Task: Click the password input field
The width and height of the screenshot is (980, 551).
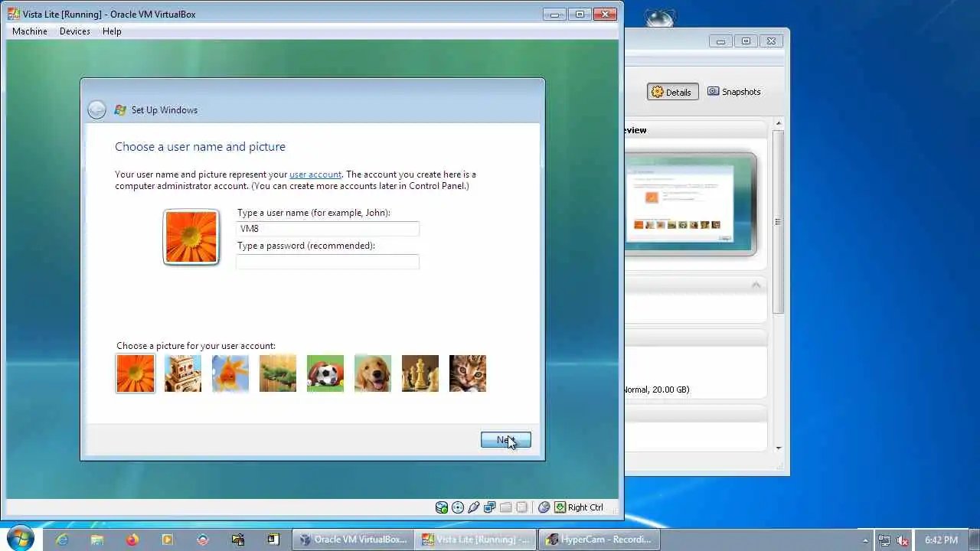Action: coord(328,262)
